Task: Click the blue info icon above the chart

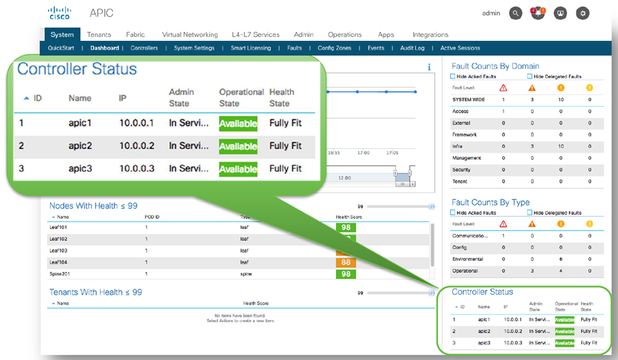Action: [429, 67]
